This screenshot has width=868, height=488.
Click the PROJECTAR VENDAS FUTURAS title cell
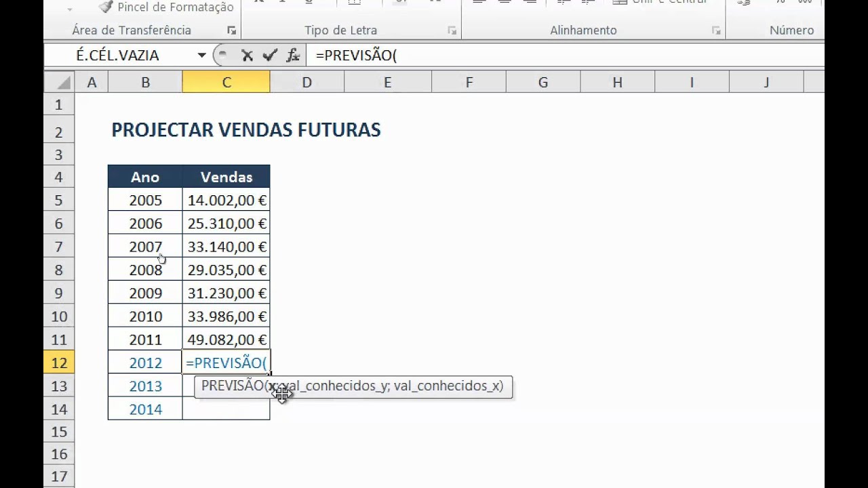point(246,130)
